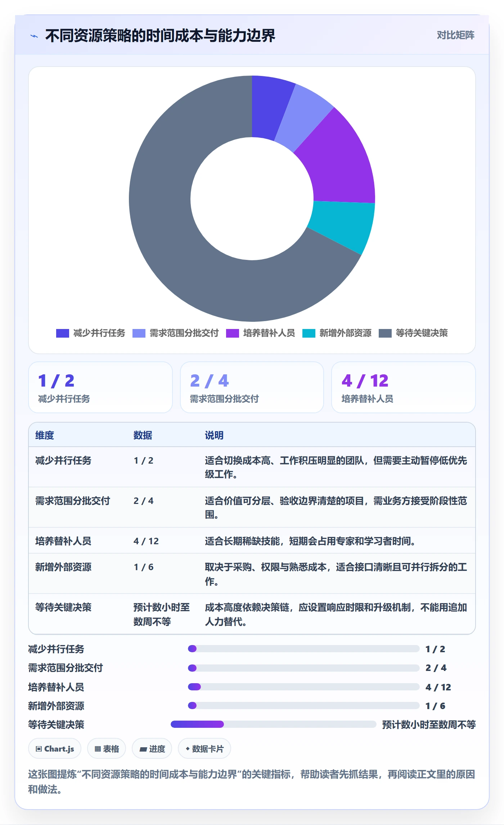Toggle 等待关键决策 legend color box
The image size is (504, 825).
coord(385,333)
